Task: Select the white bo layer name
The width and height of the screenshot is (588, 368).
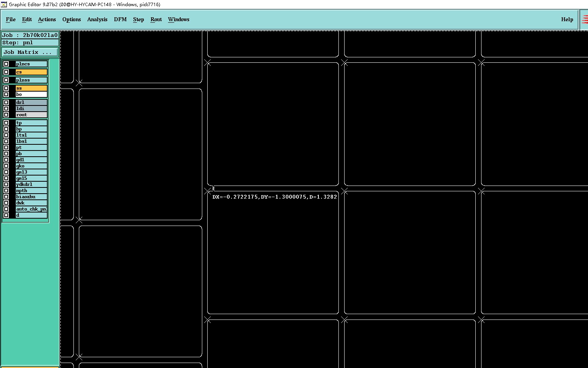Action: (x=32, y=94)
